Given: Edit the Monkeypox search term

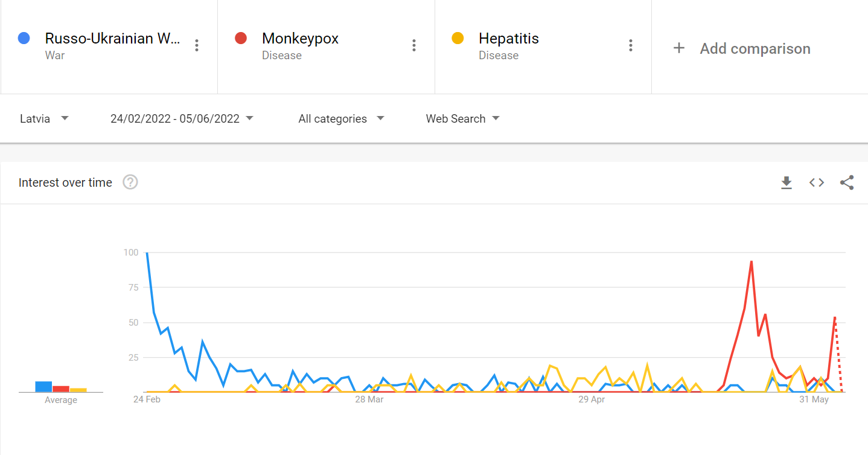Looking at the screenshot, I should point(300,39).
